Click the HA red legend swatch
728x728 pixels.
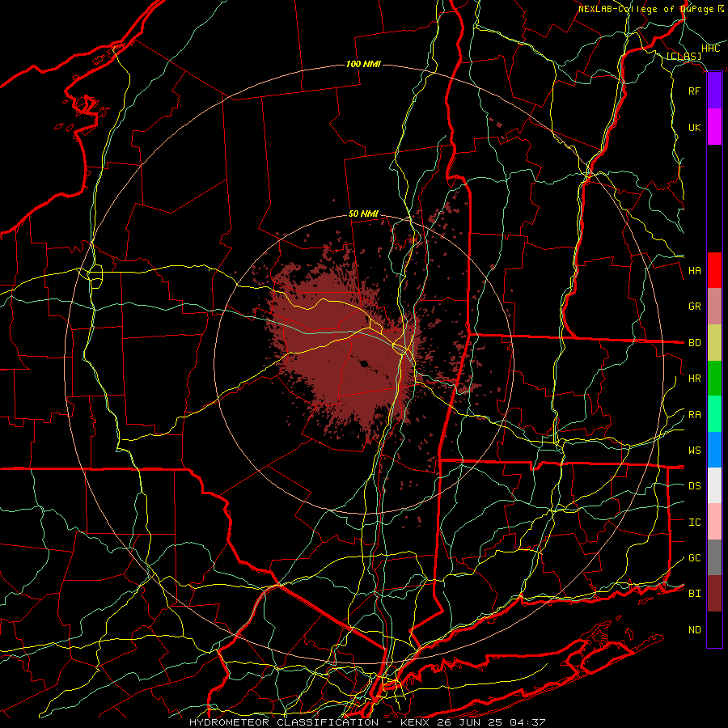pos(714,270)
